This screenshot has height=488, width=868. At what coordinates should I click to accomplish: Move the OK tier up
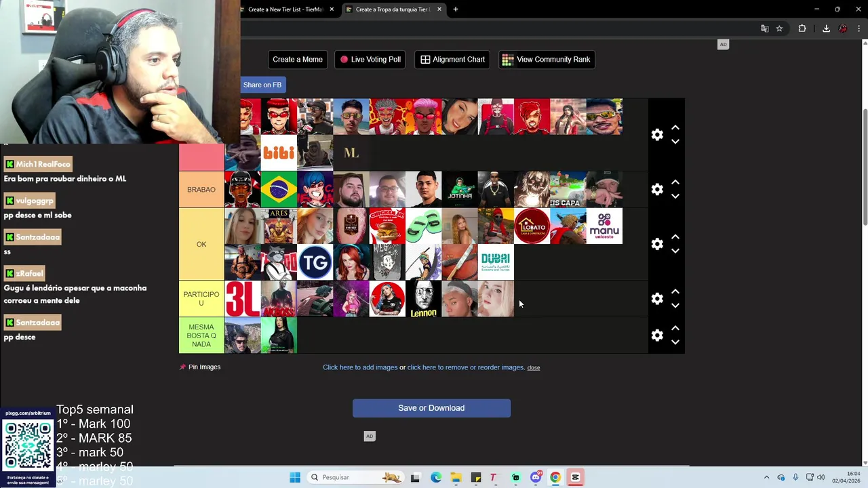tap(675, 237)
